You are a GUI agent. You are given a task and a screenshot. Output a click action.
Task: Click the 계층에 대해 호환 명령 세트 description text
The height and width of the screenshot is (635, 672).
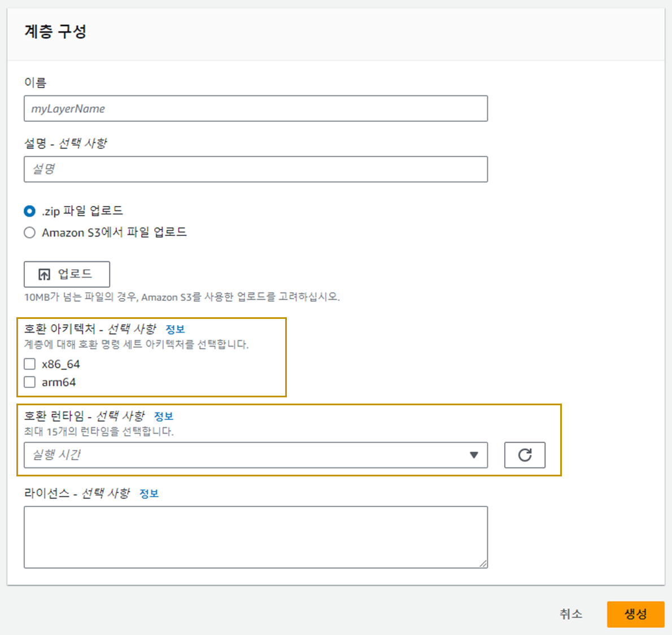[x=136, y=344]
